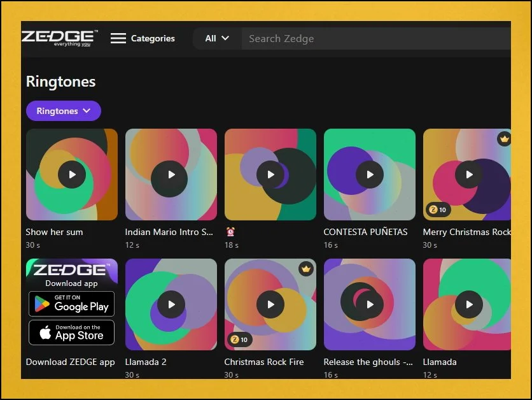Open the purple Ringtones dropdown

(x=63, y=111)
